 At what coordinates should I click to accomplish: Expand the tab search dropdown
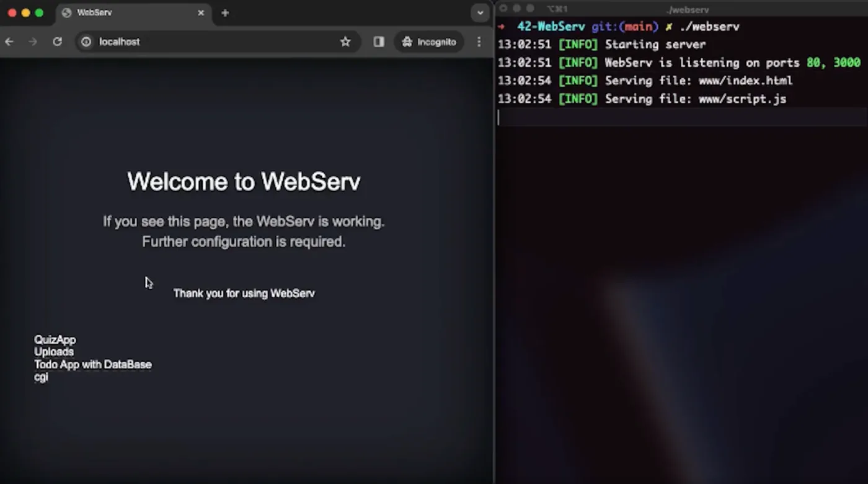coord(480,12)
